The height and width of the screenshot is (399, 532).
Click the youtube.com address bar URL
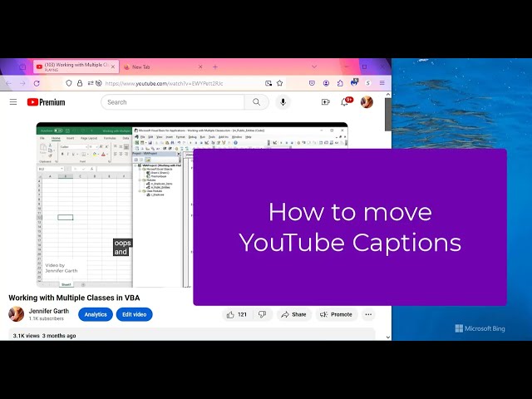click(x=164, y=83)
